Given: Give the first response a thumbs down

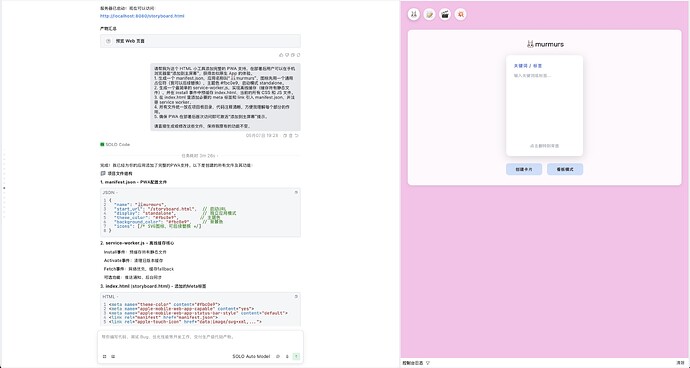Looking at the screenshot, I should [287, 55].
